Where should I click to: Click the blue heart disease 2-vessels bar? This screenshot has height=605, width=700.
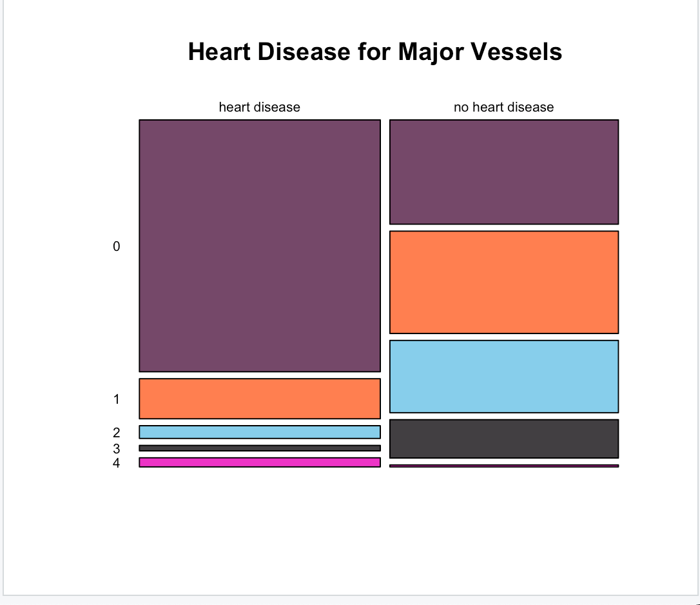click(x=260, y=432)
